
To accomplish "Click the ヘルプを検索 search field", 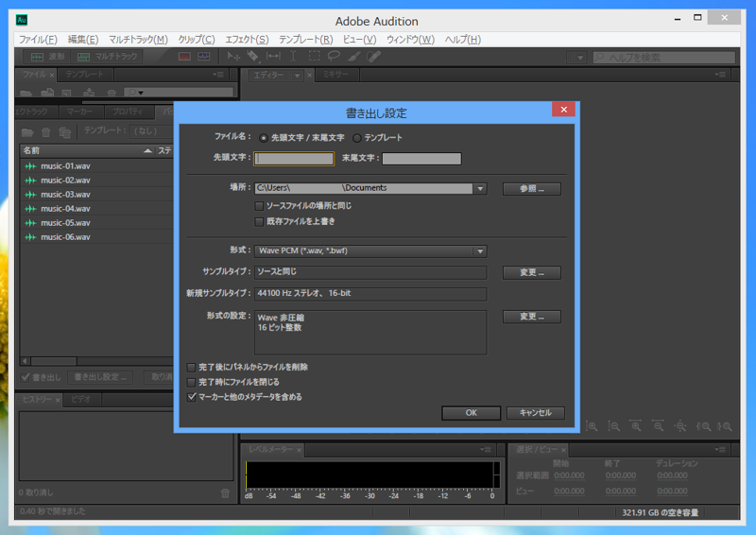I will (x=664, y=58).
